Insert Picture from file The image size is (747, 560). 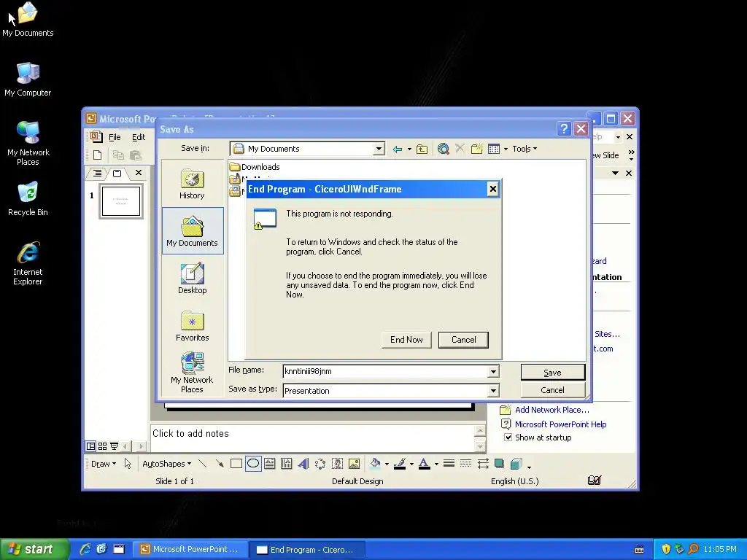coord(354,463)
